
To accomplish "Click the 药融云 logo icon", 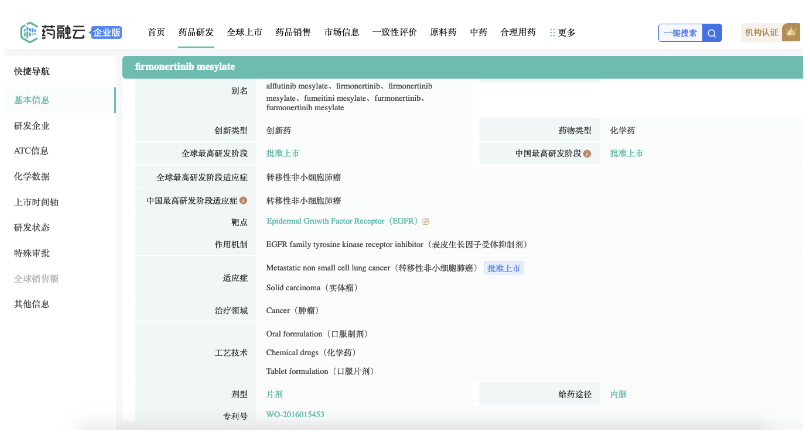I will point(31,32).
